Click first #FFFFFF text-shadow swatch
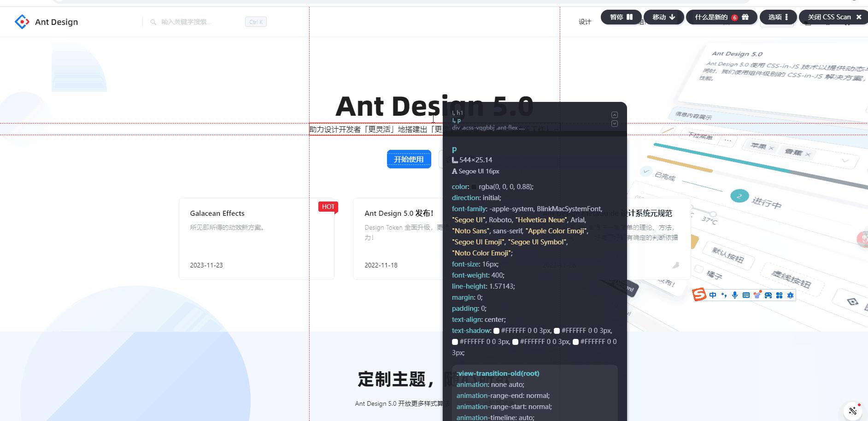This screenshot has width=868, height=421. tap(496, 331)
